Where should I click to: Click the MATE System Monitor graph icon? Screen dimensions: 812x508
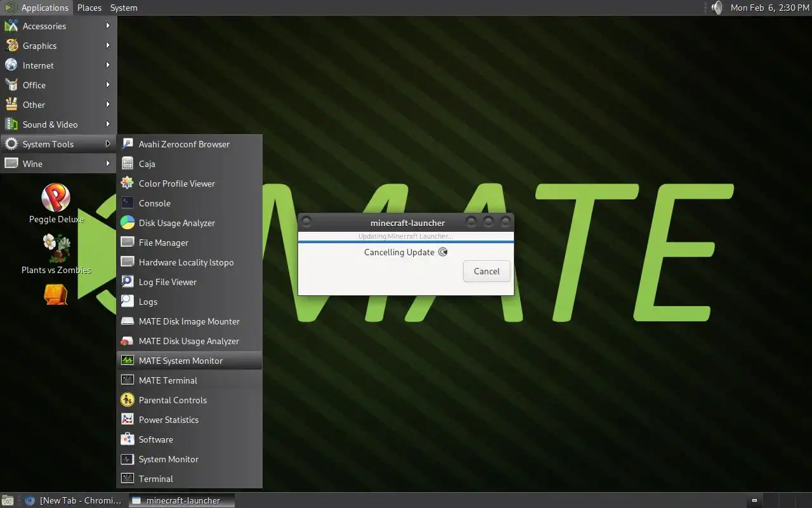click(128, 361)
